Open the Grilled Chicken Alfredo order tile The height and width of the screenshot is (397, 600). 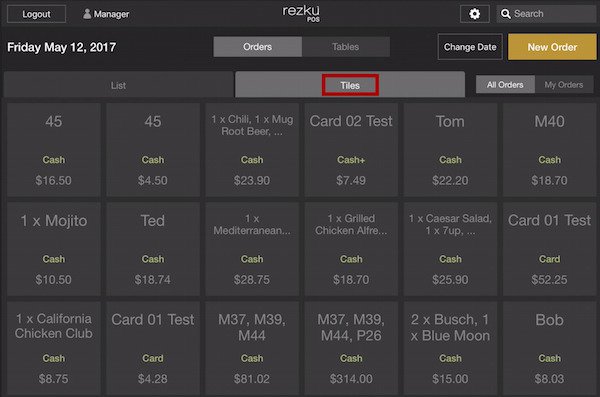[x=351, y=249]
